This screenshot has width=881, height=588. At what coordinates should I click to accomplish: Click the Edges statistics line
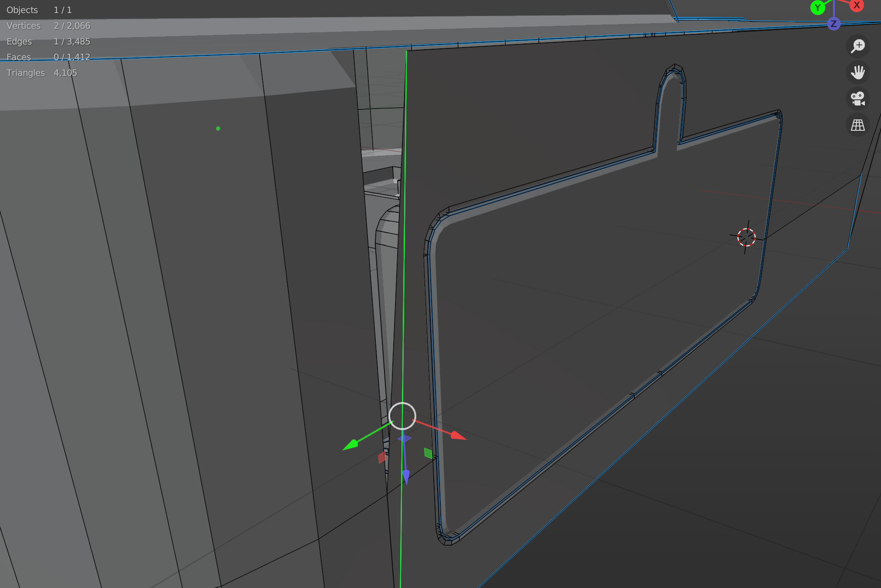tap(48, 41)
